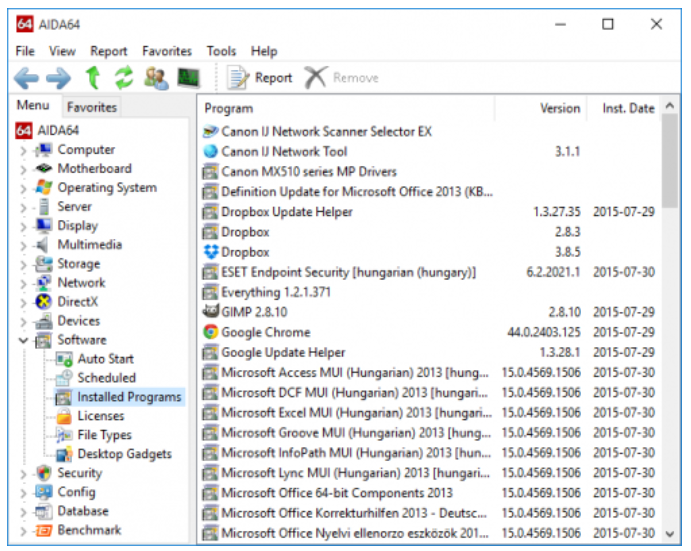691x551 pixels.
Task: Select the Display monitor icon
Action: [44, 226]
